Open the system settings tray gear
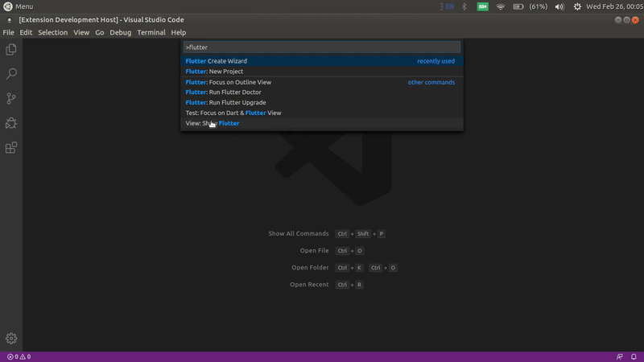 [x=577, y=6]
